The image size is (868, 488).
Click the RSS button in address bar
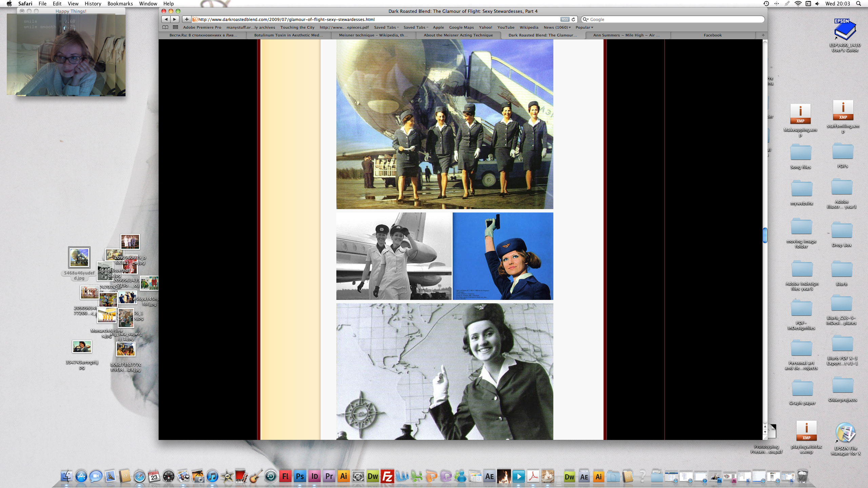565,19
